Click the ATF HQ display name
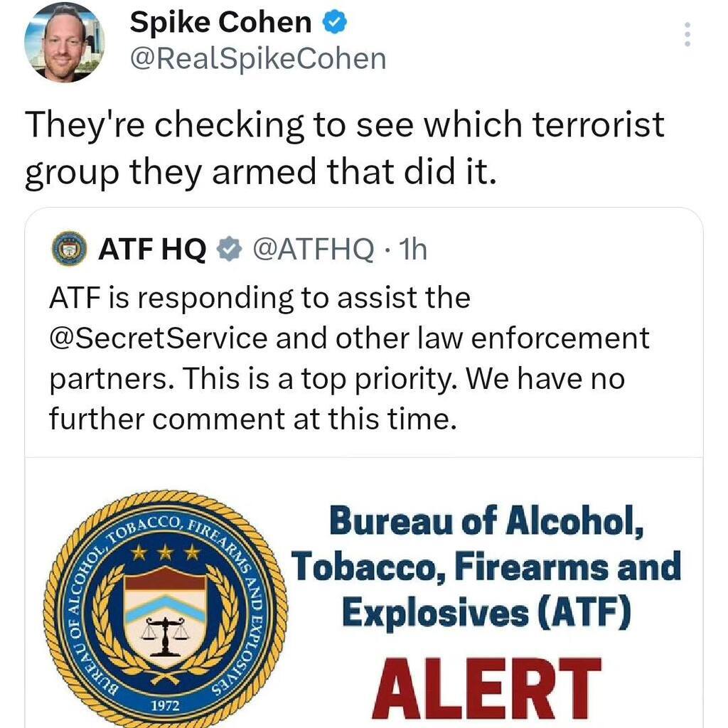The width and height of the screenshot is (728, 728). click(152, 249)
